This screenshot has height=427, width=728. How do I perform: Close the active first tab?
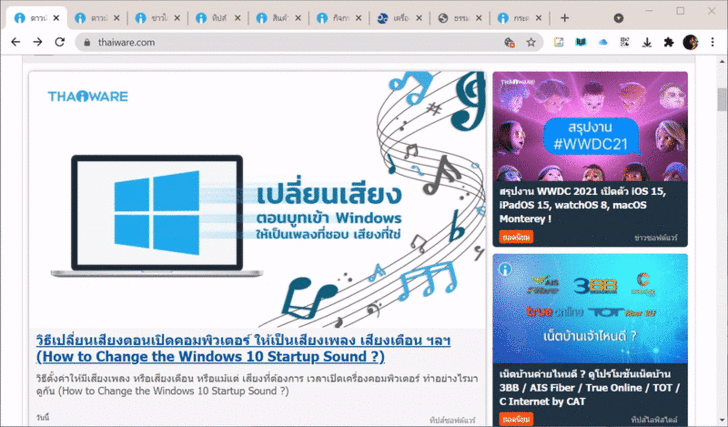point(56,18)
